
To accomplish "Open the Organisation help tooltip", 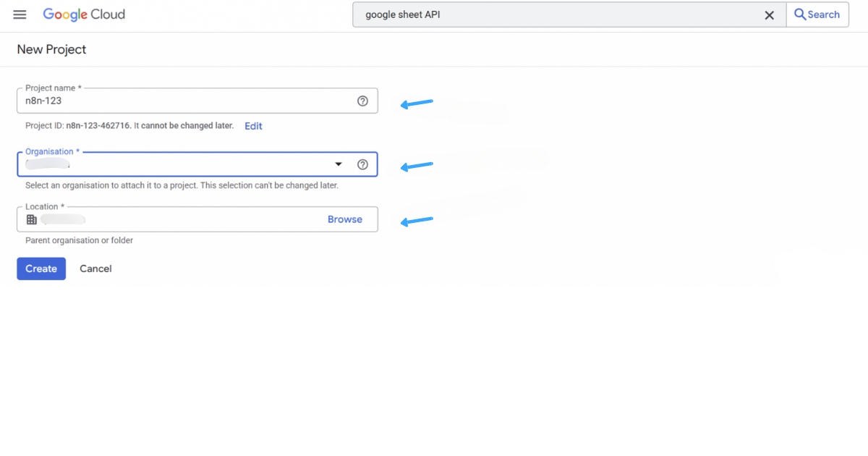I will pos(362,164).
